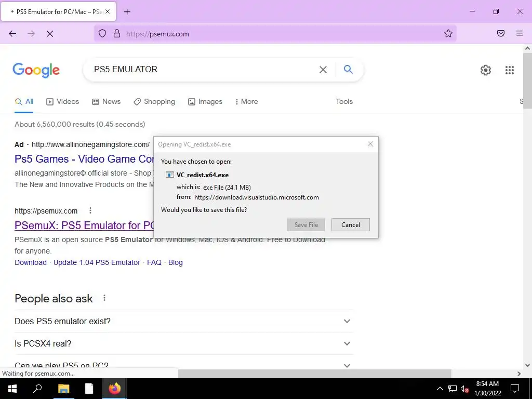532x399 pixels.
Task: Open the PSemuX: PS5 Emulator result link
Action: 84,225
